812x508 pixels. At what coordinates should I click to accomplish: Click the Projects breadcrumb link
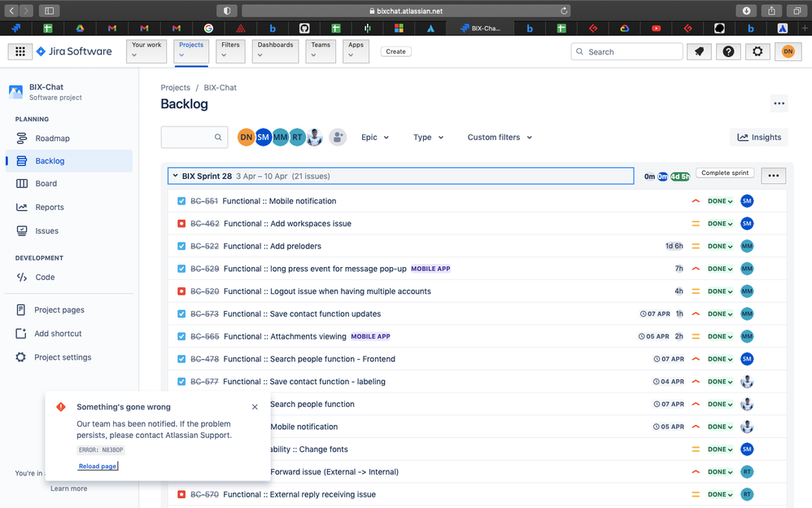click(175, 88)
